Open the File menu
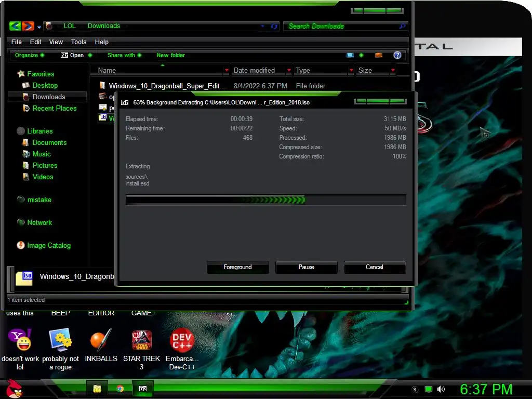Screen dimensions: 532x399 16,42
